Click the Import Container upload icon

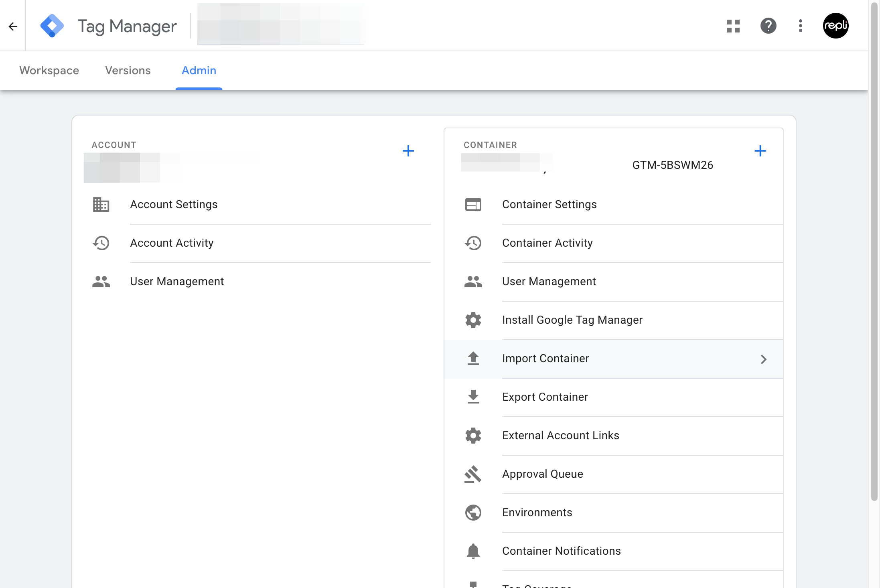pos(473,359)
